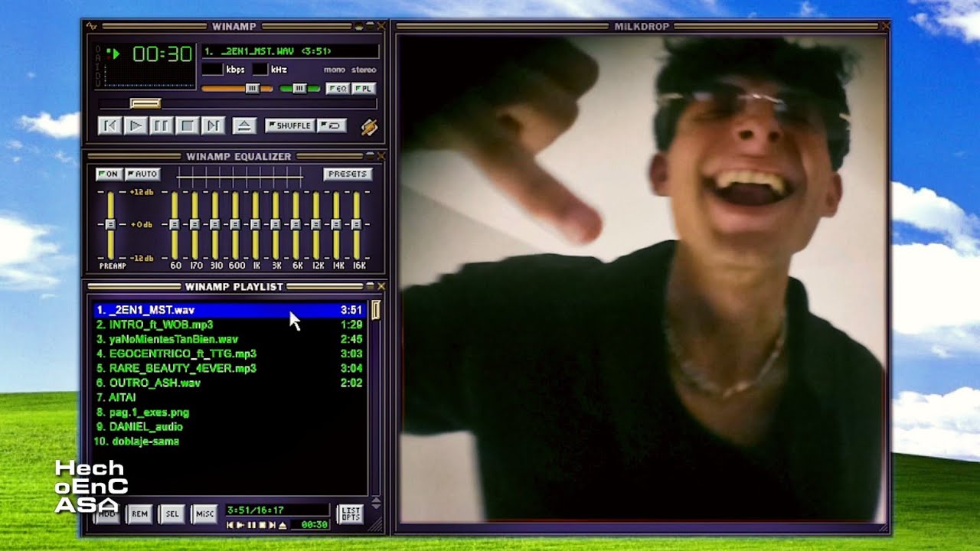Toggle Shuffle mode
Viewport: 980px width, 551px height.
pos(290,126)
